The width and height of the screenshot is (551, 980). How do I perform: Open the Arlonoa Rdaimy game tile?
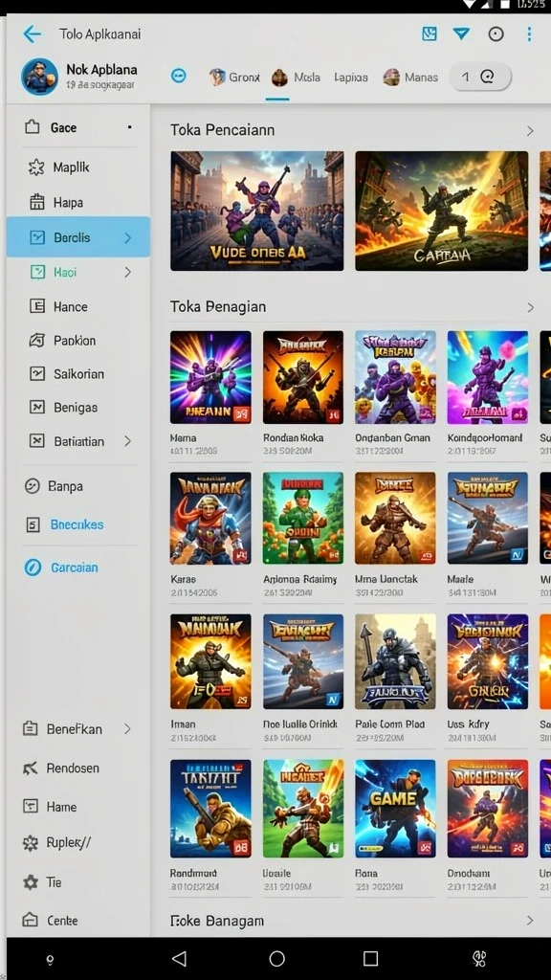point(303,518)
